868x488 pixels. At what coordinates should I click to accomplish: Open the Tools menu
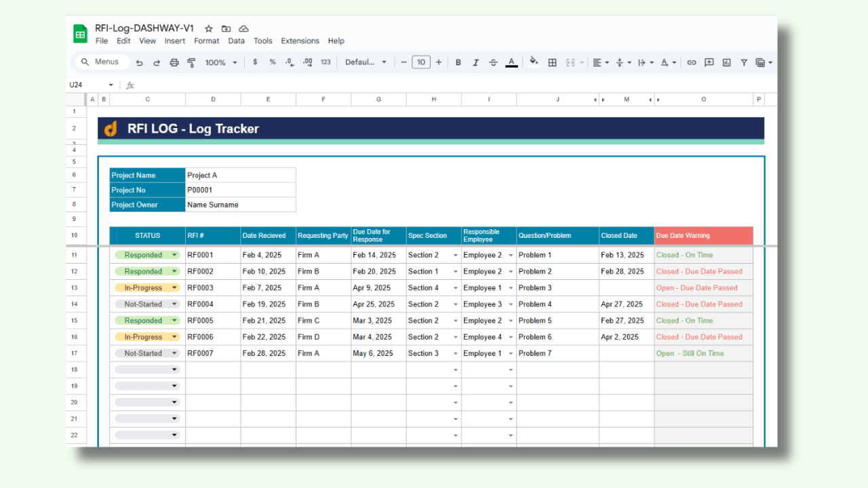[x=263, y=41]
